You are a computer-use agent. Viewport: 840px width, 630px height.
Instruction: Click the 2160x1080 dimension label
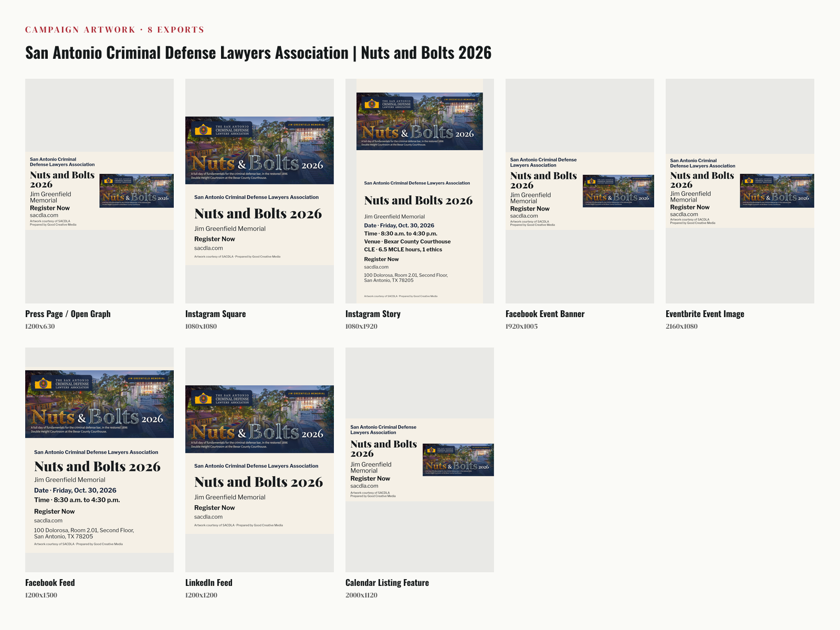tap(681, 327)
